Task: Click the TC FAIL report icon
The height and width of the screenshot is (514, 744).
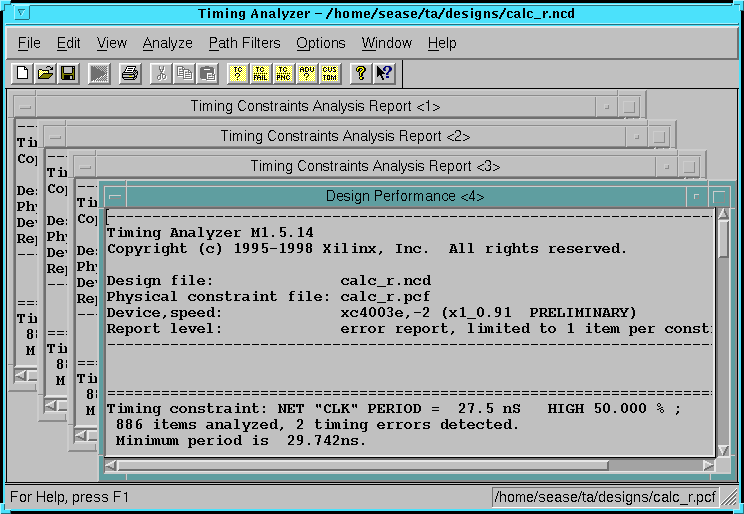Action: [x=260, y=73]
